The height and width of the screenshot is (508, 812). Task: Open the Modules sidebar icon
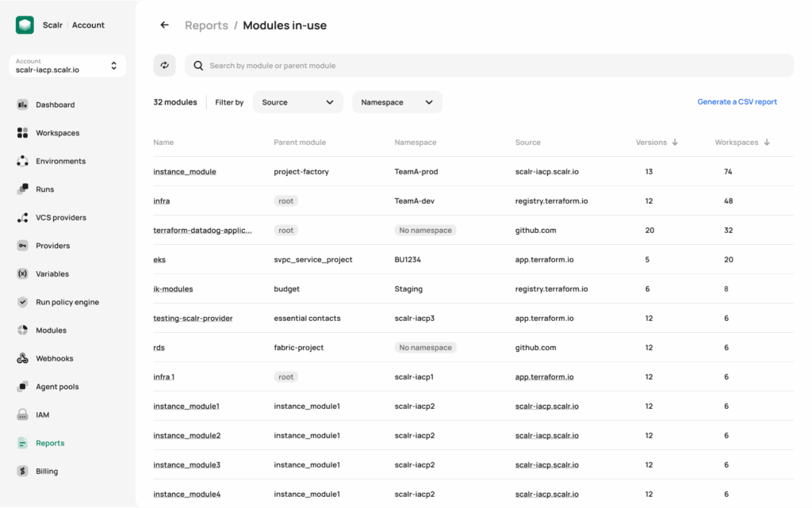pos(22,330)
